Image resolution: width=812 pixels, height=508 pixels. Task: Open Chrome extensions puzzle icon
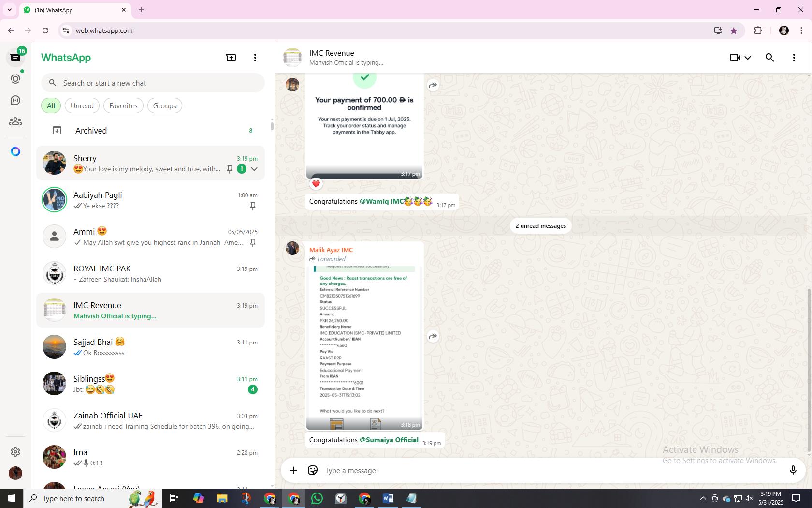point(758,30)
